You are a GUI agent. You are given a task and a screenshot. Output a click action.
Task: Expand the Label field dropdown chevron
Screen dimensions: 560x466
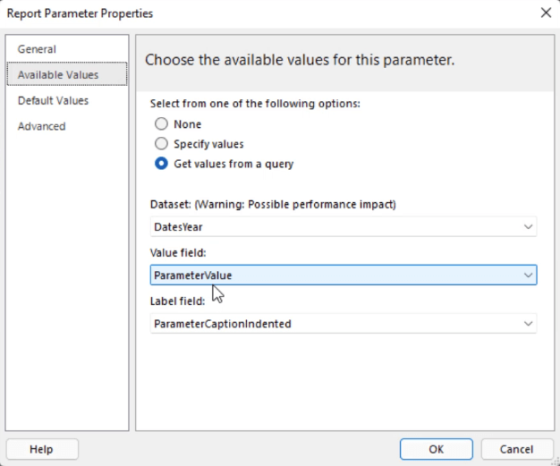[528, 324]
